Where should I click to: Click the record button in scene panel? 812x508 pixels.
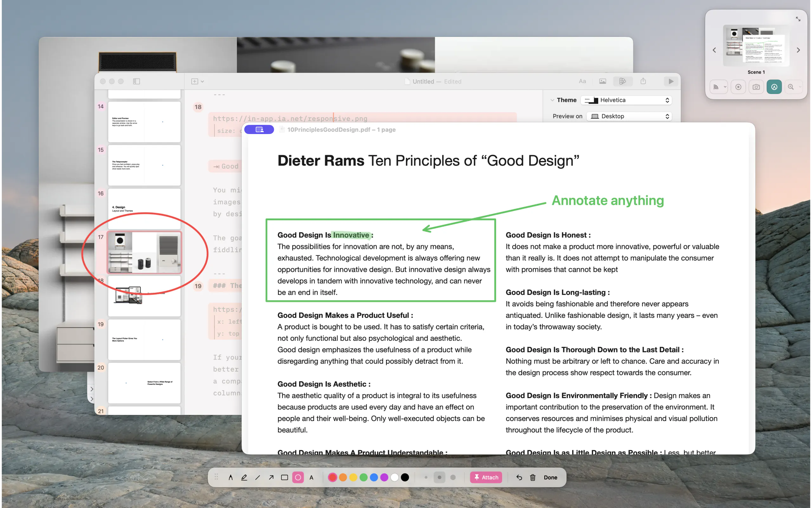738,87
